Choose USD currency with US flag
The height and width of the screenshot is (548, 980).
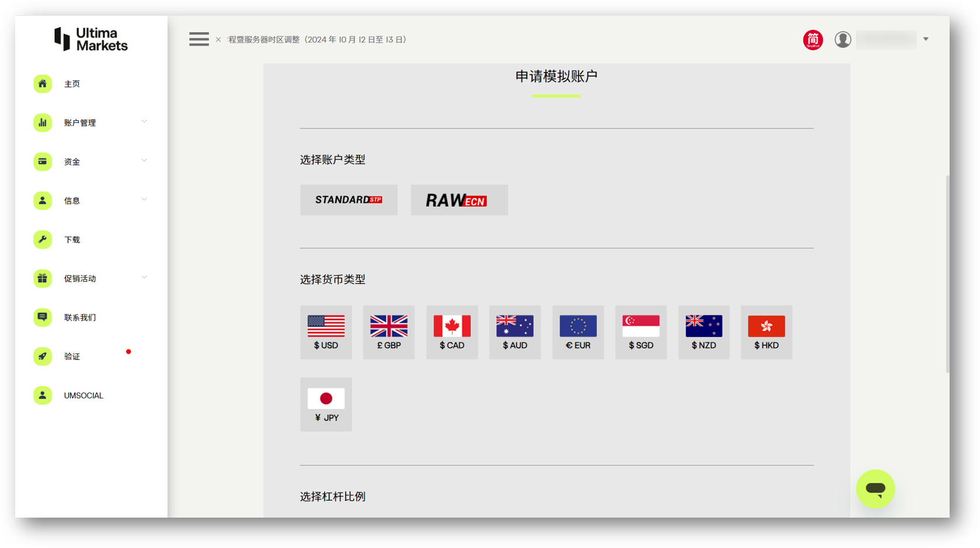(326, 332)
